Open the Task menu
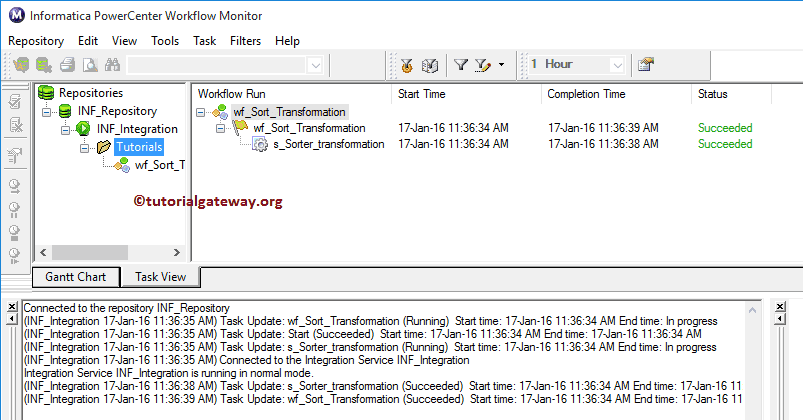The image size is (803, 420). (x=204, y=41)
